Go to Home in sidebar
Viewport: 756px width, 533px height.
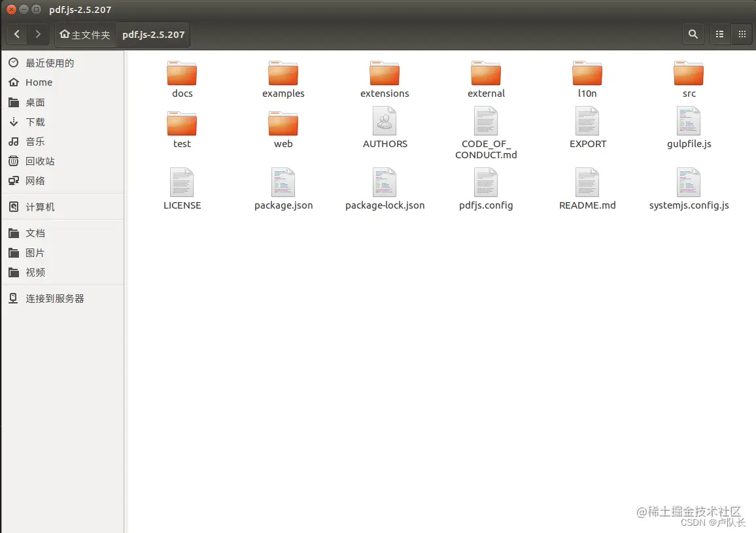[63, 82]
